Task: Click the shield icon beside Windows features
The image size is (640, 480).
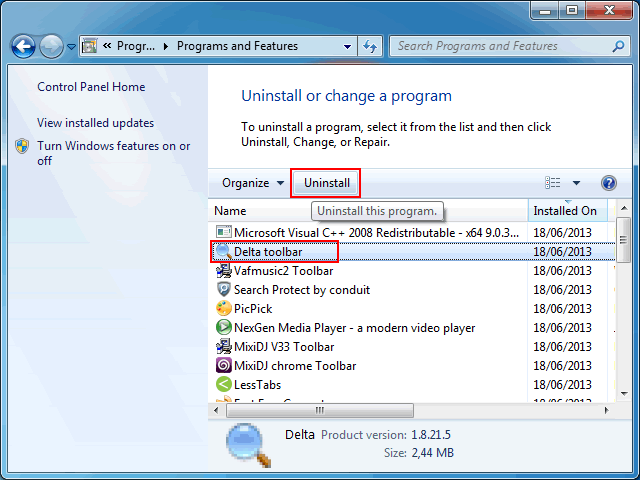Action: 22,146
